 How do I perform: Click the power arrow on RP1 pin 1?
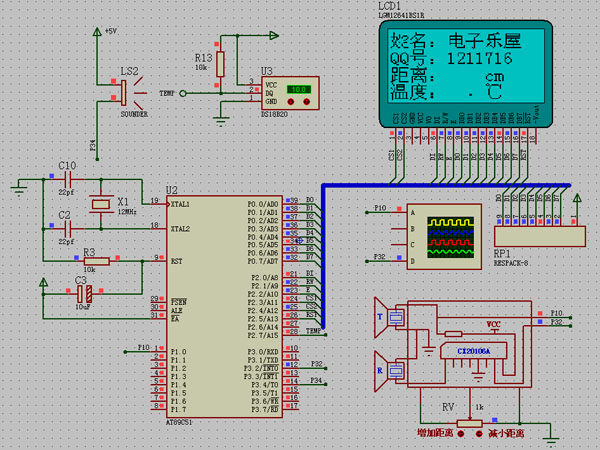[x=577, y=198]
